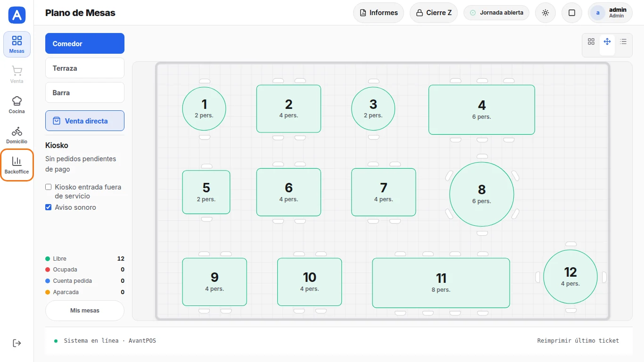Image resolution: width=644 pixels, height=362 pixels.
Task: Go to Cocina chef hat icon
Action: tap(17, 105)
